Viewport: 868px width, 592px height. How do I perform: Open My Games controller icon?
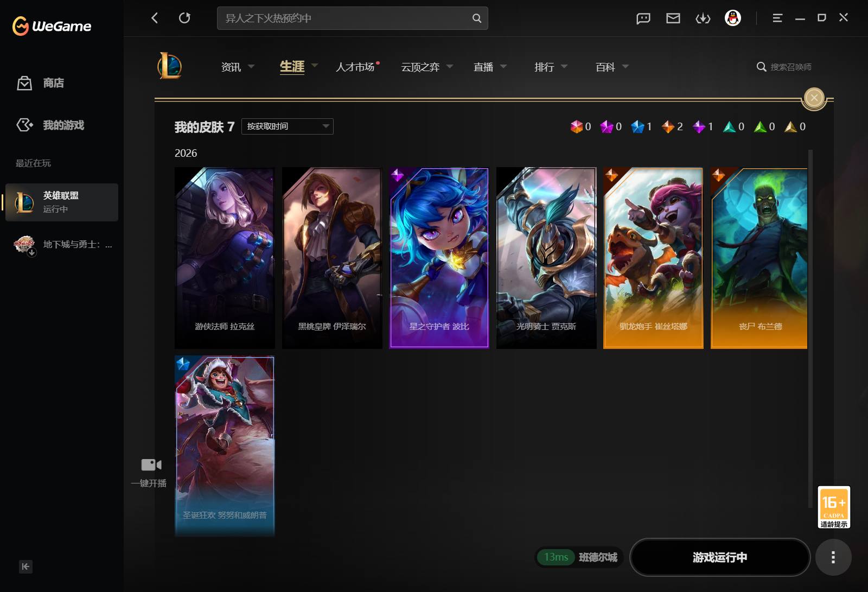(24, 125)
